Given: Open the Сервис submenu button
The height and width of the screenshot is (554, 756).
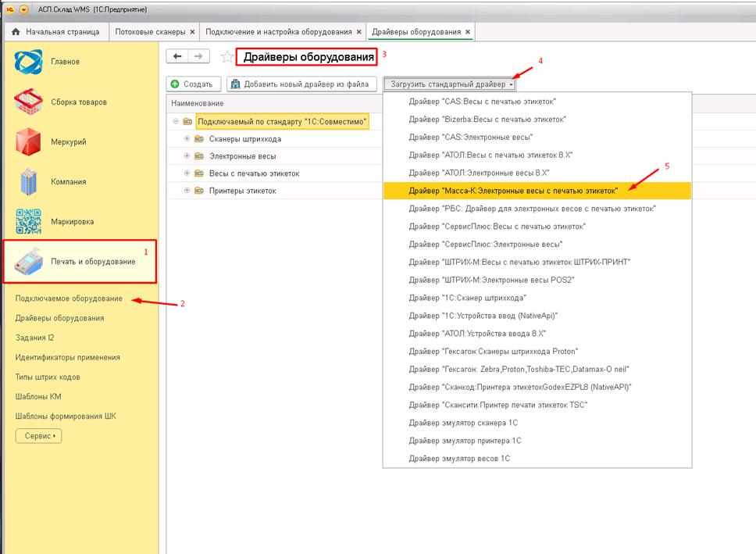Looking at the screenshot, I should coord(38,436).
